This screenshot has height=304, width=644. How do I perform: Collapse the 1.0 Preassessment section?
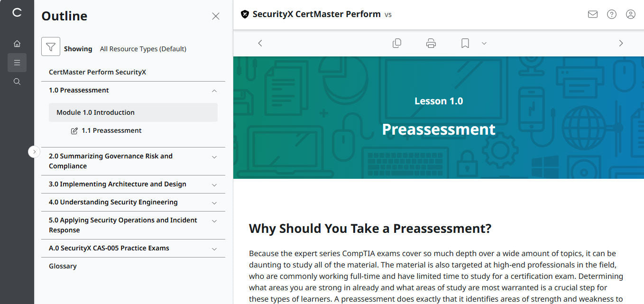(x=214, y=90)
